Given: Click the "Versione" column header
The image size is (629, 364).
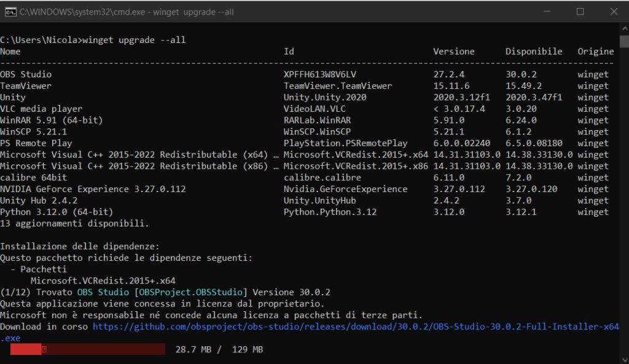Looking at the screenshot, I should (x=454, y=52).
